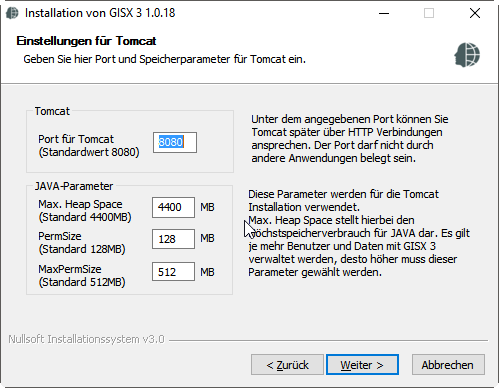Screen dimensions: 499x388
Task: Focus the Port für Tomcat field
Action: pos(175,143)
